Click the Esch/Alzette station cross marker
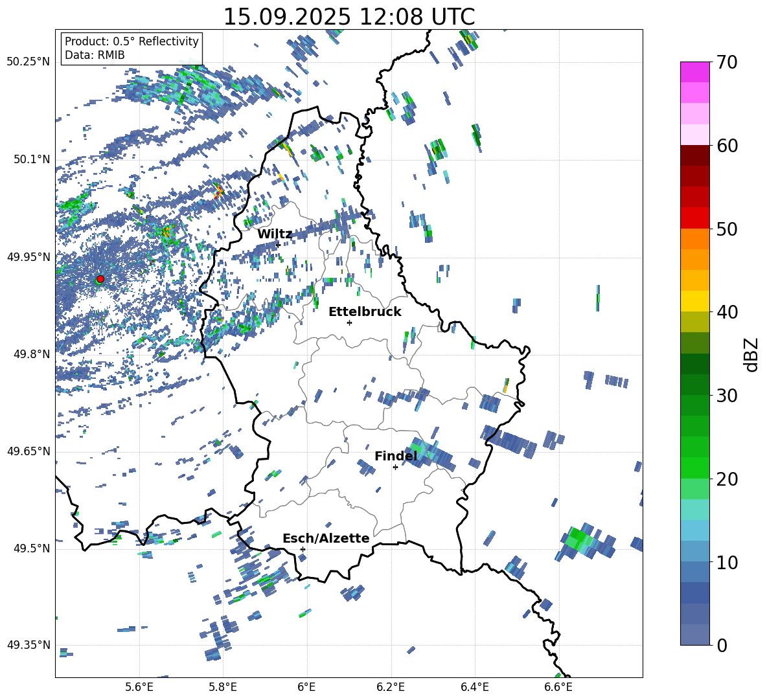The image size is (767, 700). (303, 549)
